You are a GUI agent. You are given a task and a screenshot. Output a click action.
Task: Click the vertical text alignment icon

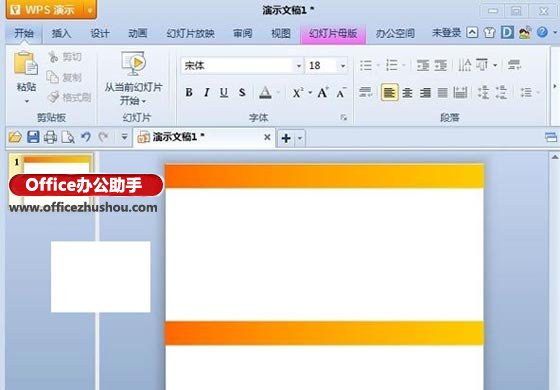click(x=482, y=65)
